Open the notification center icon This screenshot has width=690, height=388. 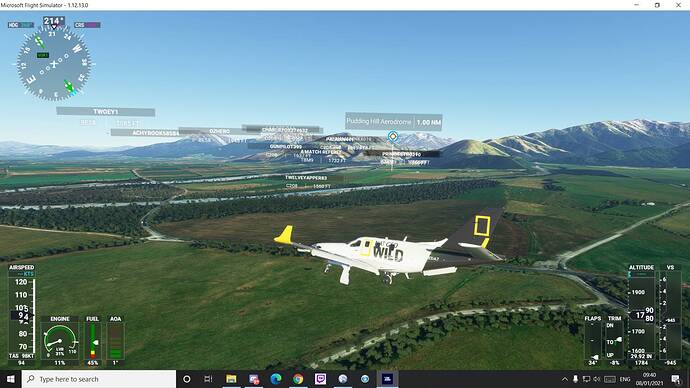(x=676, y=379)
